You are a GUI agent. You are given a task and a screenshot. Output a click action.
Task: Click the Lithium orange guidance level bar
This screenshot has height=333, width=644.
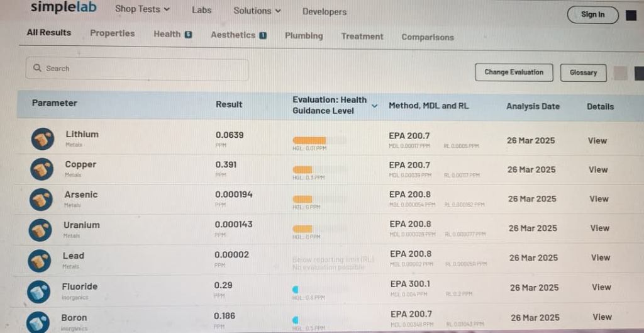(309, 140)
